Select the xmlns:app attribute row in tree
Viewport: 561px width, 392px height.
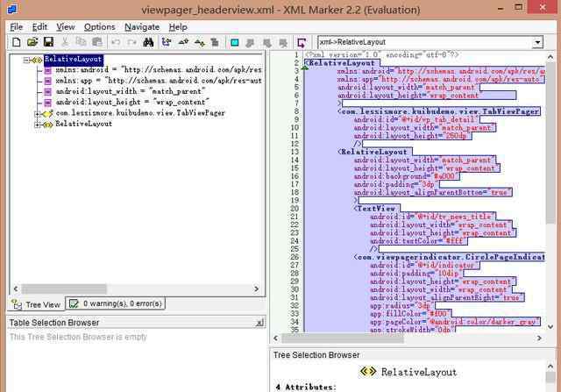coord(159,81)
